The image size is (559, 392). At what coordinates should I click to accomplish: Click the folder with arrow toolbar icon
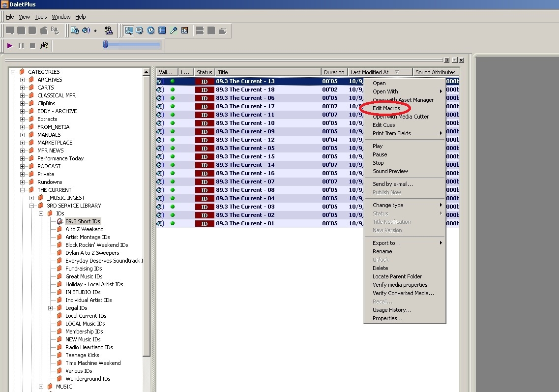(x=222, y=30)
